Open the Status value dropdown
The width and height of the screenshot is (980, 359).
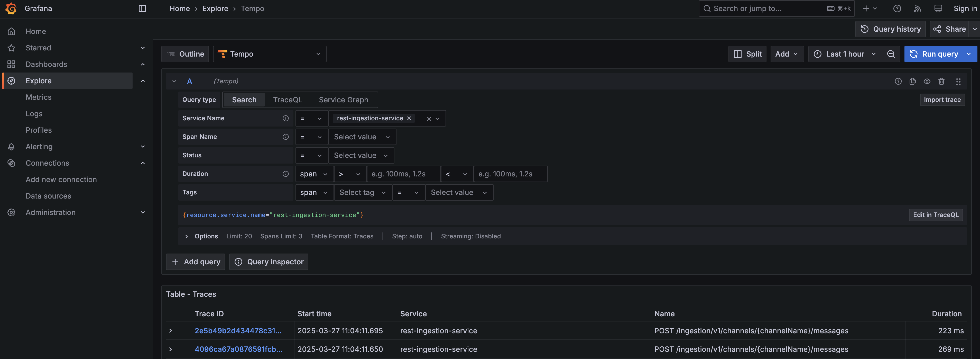(361, 155)
